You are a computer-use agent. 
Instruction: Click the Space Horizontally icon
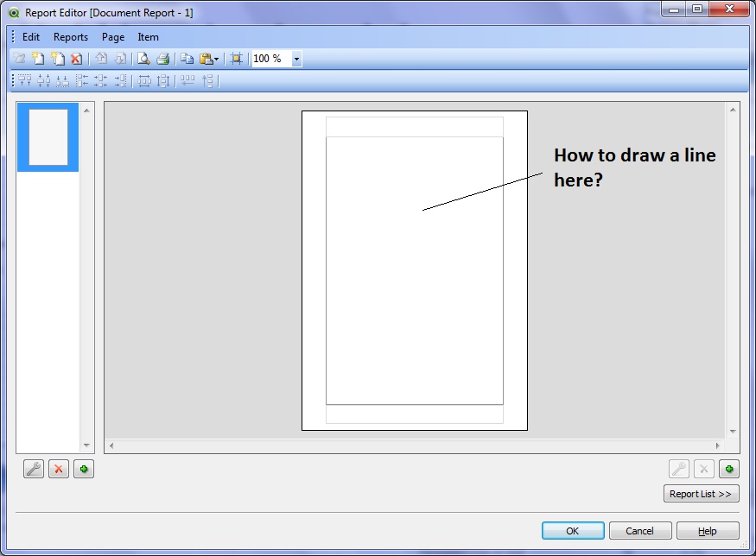(x=144, y=80)
